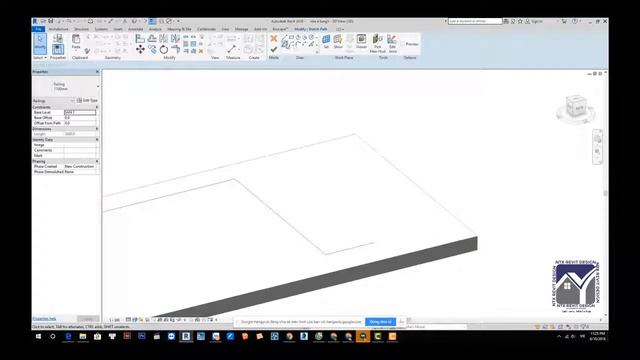Finish edit mode with the green checkmark
This screenshot has height=360, width=640.
274,49
